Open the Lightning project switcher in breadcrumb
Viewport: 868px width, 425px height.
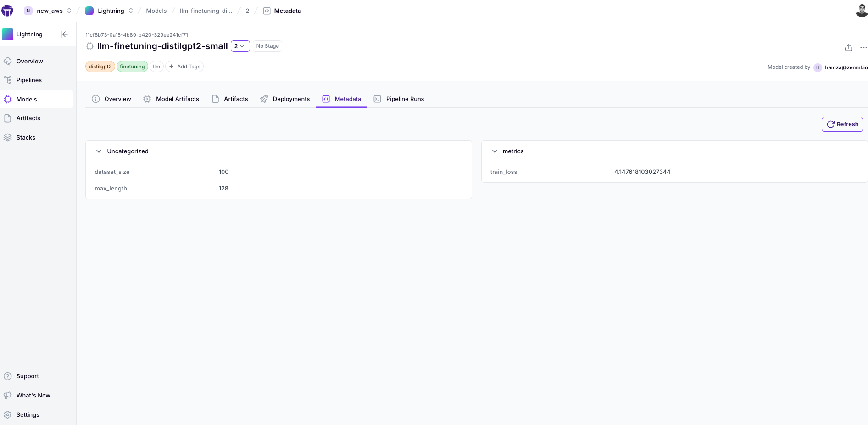[110, 11]
